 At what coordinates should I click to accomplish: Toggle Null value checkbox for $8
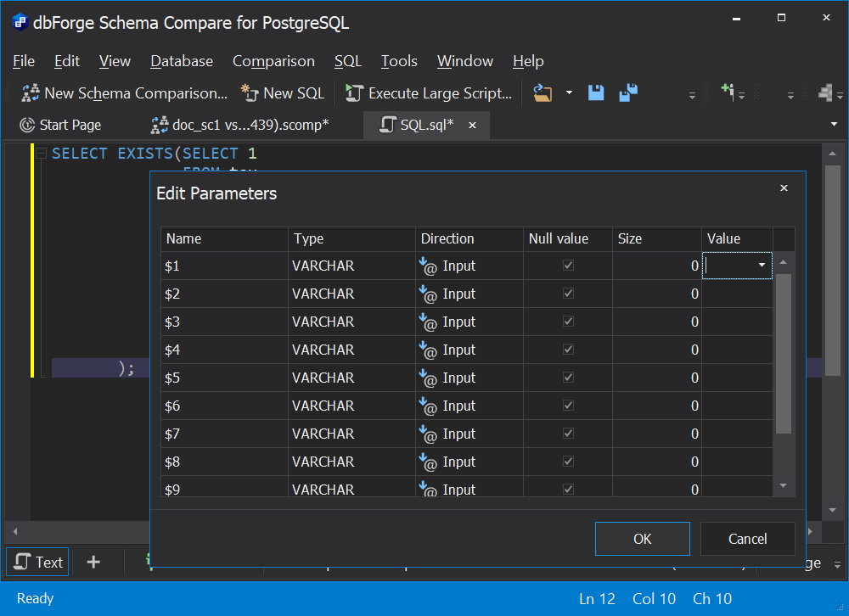[568, 462]
